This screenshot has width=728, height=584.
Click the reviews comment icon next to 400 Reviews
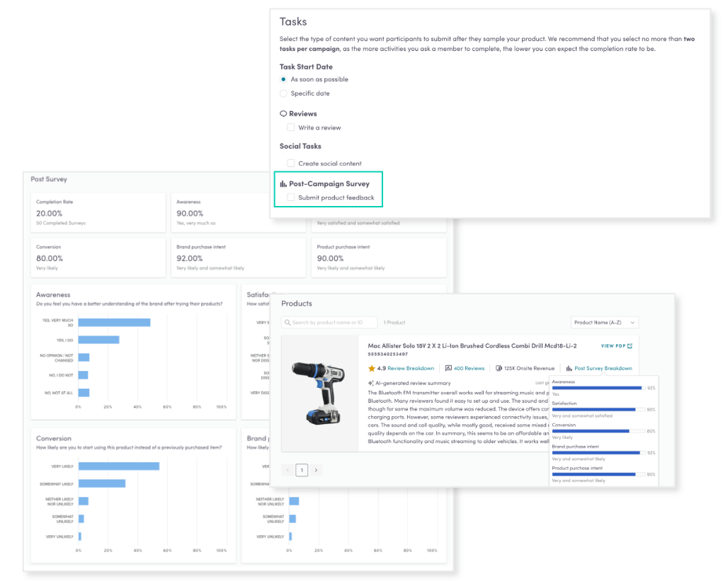448,368
